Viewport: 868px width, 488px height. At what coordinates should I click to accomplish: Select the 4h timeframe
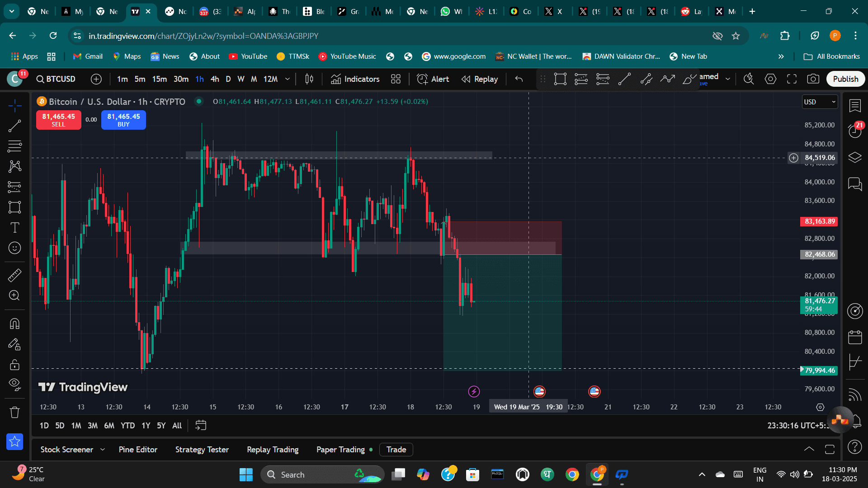[215, 79]
